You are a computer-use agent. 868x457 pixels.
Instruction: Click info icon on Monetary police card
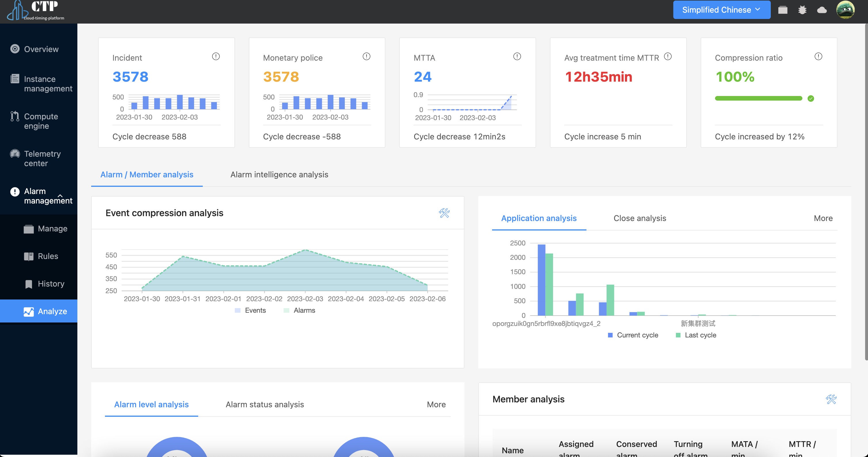366,56
